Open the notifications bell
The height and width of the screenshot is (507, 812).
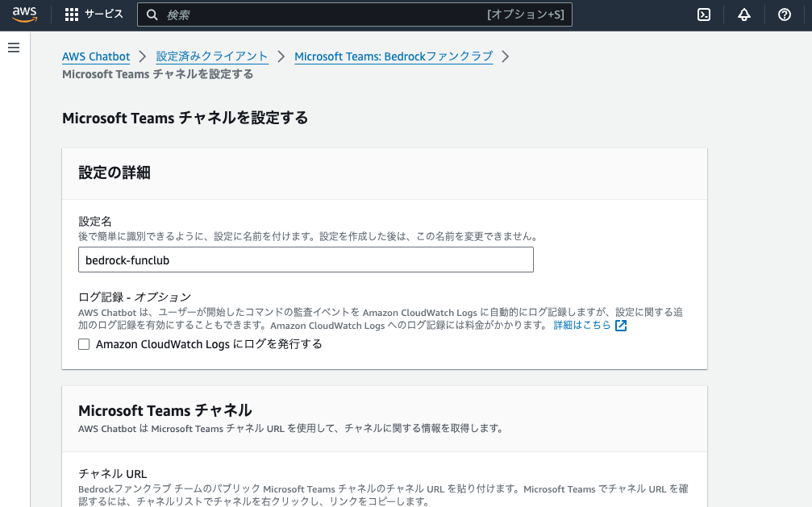coord(744,15)
